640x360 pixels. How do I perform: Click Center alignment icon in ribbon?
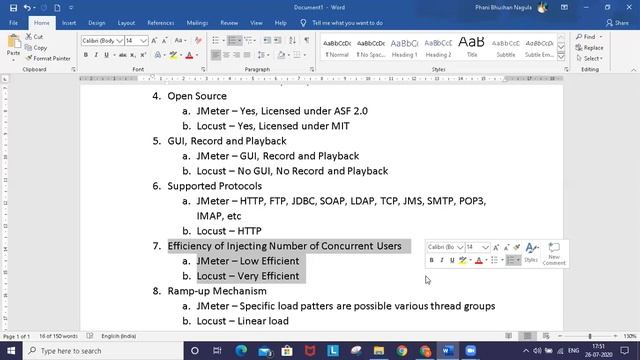226,55
